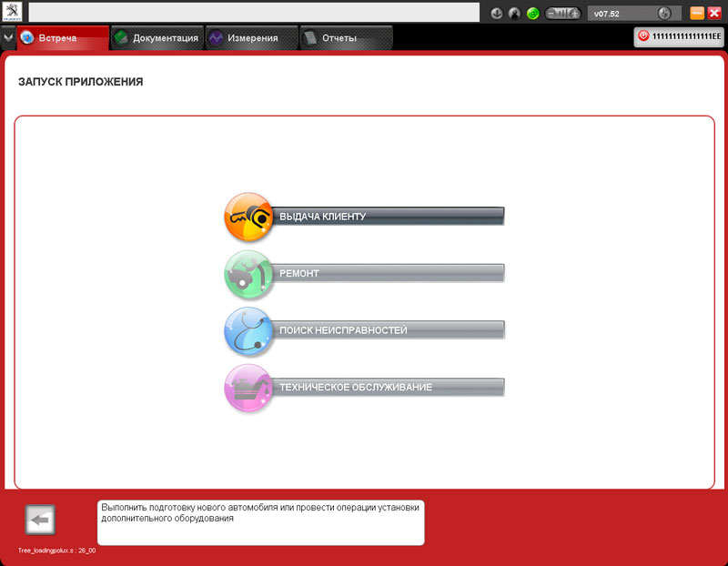Viewport: 728px width, 566px height.
Task: Click the green Ремонт car repair icon
Action: pos(248,274)
